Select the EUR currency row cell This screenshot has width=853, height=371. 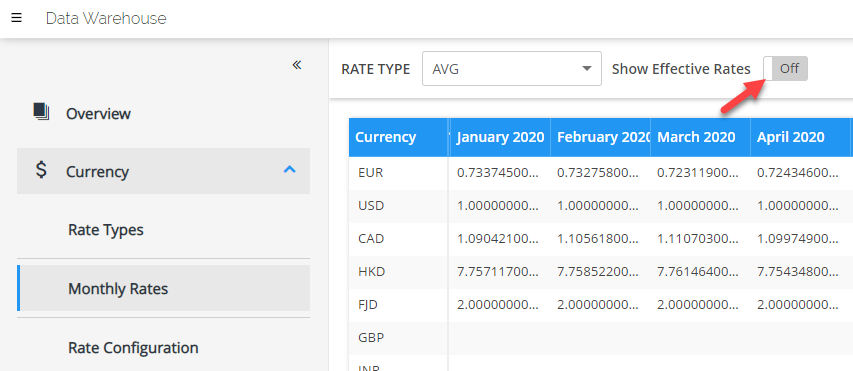[398, 173]
